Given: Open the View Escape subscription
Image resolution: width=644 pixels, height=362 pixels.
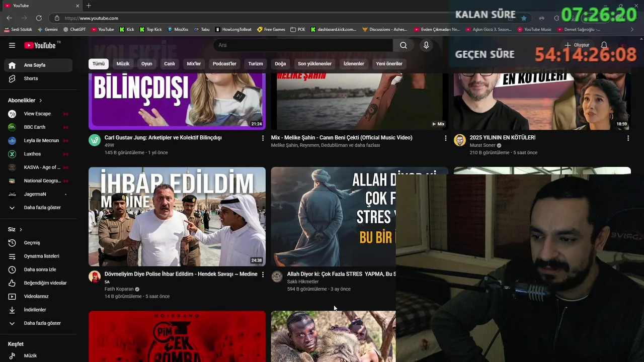Looking at the screenshot, I should click(38, 114).
